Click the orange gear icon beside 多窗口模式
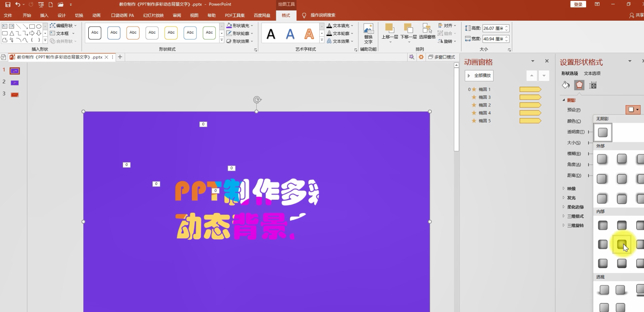The height and width of the screenshot is (312, 644). point(421,57)
